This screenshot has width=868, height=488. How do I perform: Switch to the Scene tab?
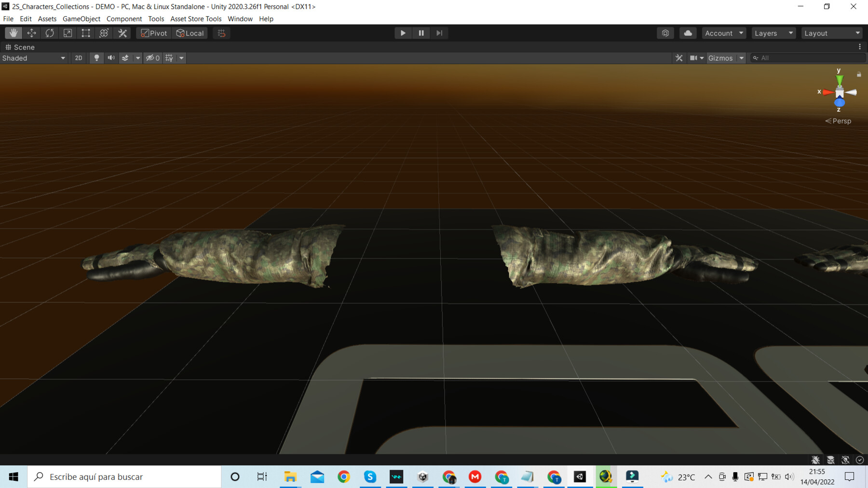pyautogui.click(x=20, y=47)
